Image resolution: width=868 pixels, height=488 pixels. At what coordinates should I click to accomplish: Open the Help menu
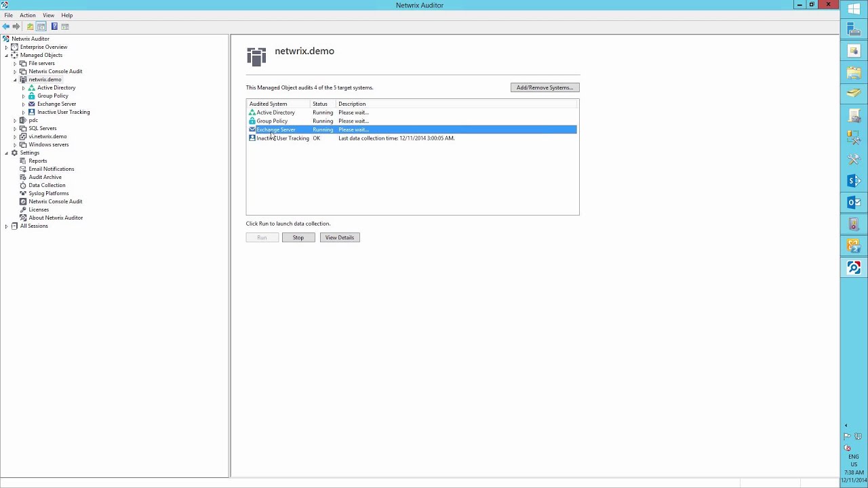pos(67,15)
